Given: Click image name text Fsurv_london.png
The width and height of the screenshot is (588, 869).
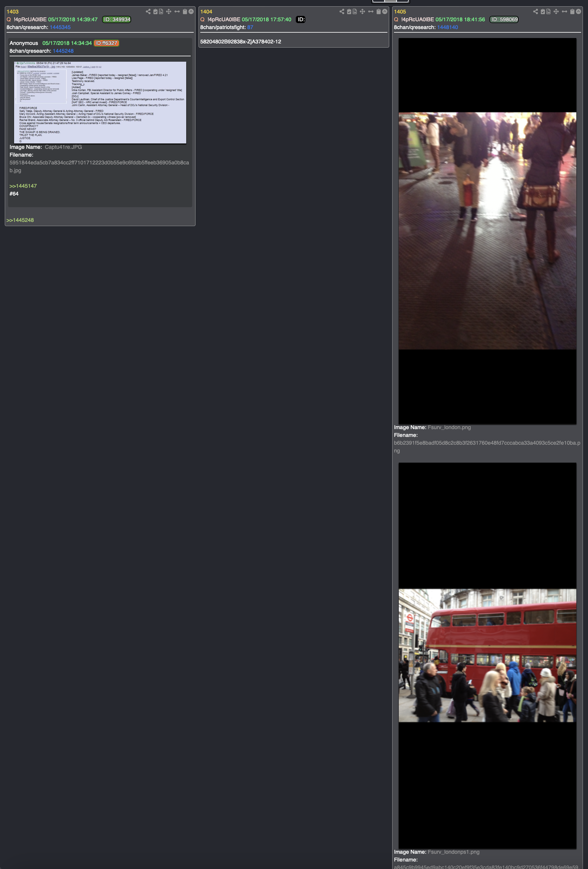Looking at the screenshot, I should click(449, 427).
